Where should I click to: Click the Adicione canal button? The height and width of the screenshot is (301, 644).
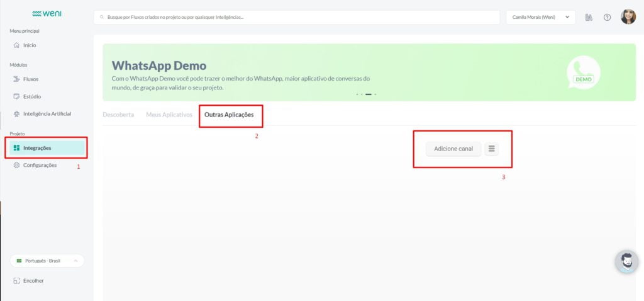(453, 149)
